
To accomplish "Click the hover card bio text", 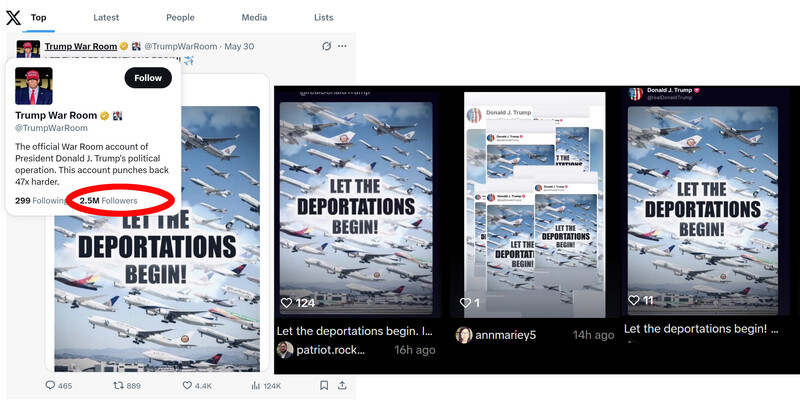I will pos(92,164).
